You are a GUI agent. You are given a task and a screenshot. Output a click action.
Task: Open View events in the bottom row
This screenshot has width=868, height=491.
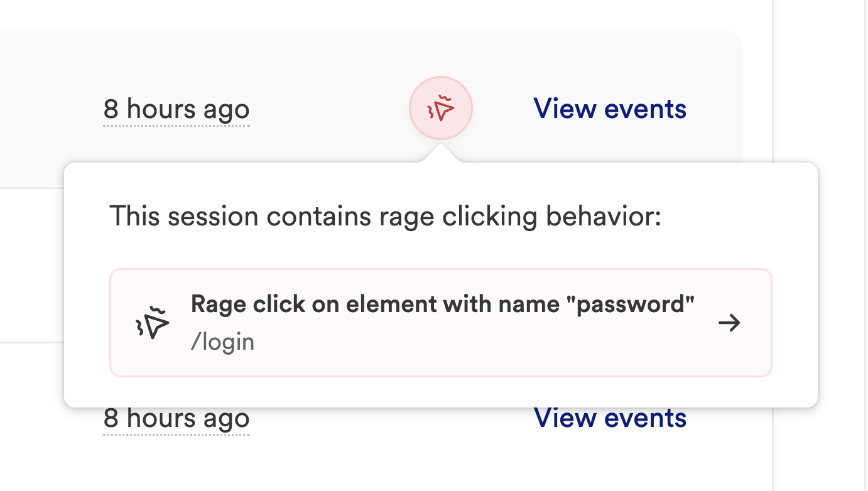609,419
